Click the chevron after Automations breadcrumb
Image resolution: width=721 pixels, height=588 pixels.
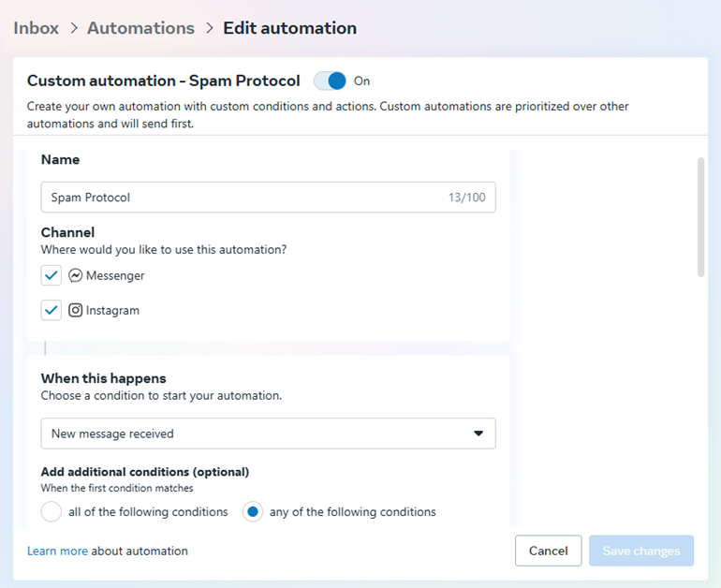click(209, 28)
